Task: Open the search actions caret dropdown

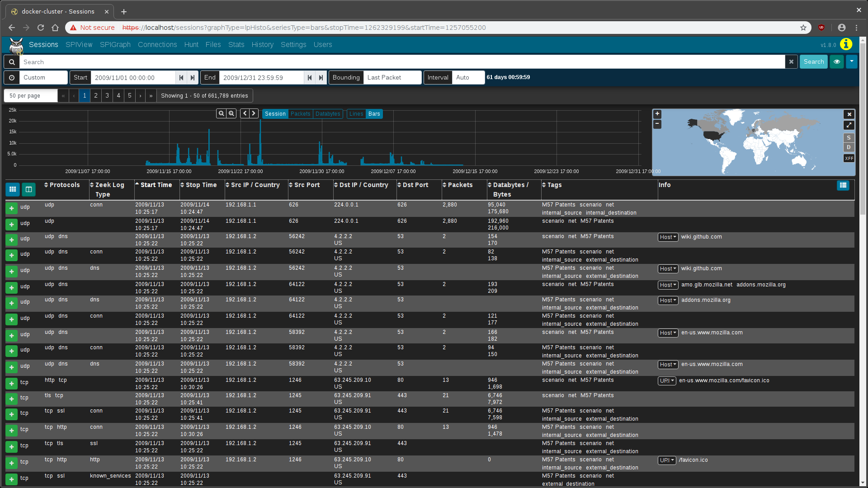Action: (852, 62)
